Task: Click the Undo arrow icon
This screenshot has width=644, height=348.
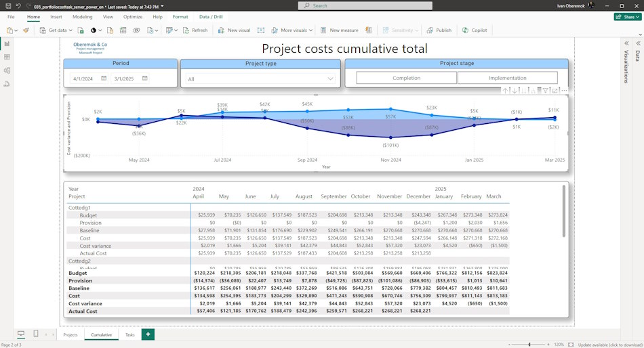Action: (18, 5)
